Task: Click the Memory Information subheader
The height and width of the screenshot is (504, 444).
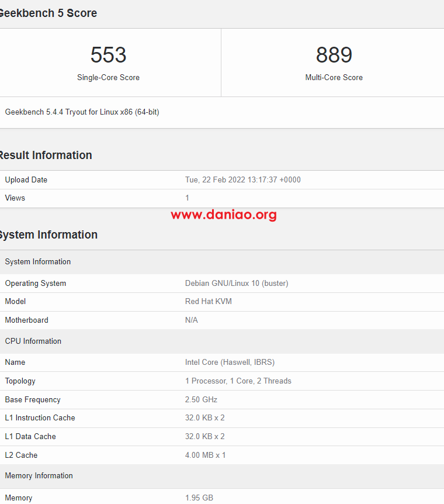Action: [222, 476]
